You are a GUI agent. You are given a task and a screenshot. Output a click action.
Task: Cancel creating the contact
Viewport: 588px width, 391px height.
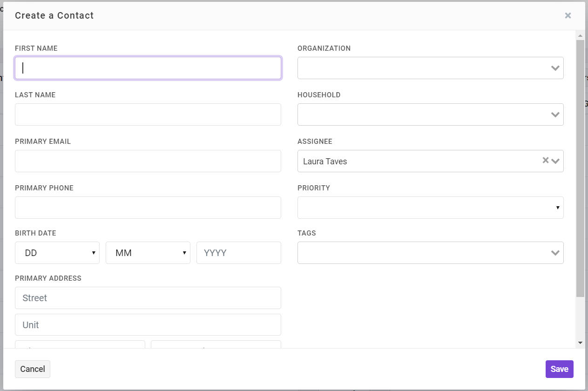point(33,369)
